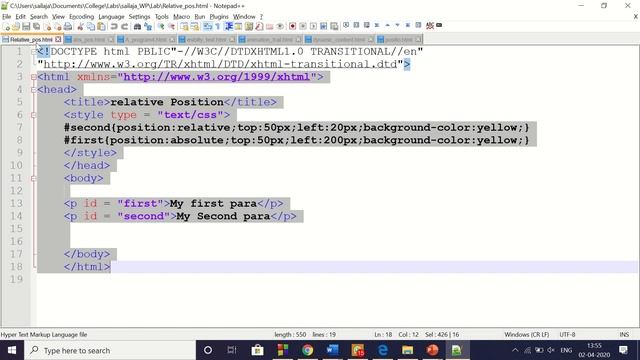Open File Explorer from the taskbar
The width and height of the screenshot is (640, 360).
[407, 350]
